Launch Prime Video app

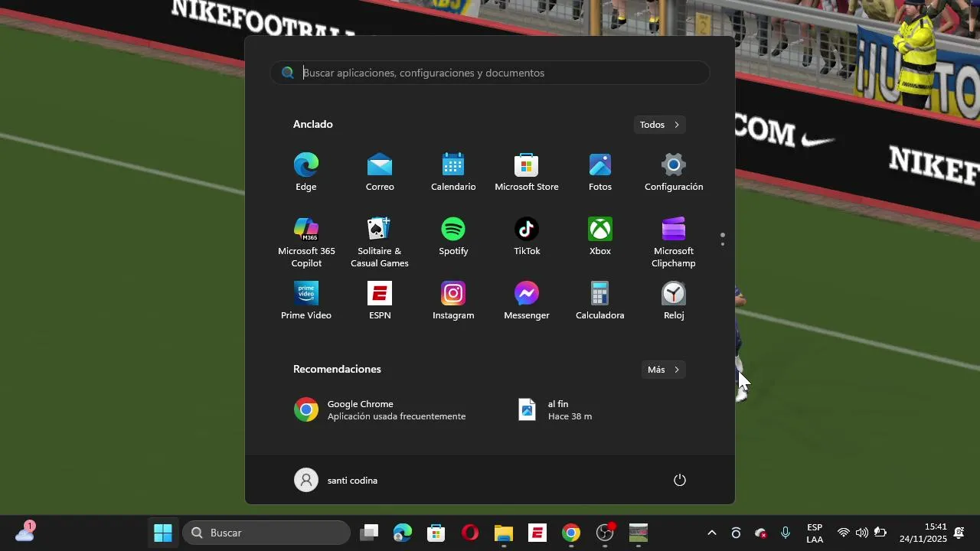pos(306,301)
